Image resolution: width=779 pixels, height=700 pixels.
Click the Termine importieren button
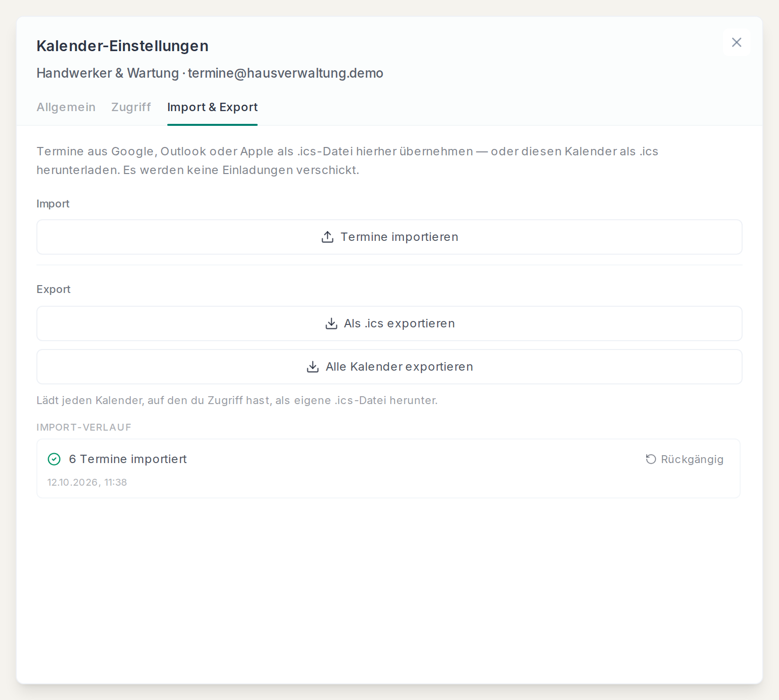[x=389, y=237]
